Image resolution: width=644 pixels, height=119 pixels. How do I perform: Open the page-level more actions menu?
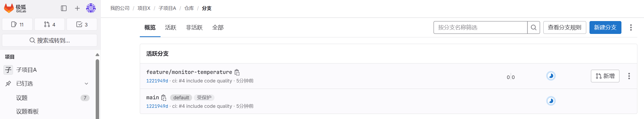(631, 27)
